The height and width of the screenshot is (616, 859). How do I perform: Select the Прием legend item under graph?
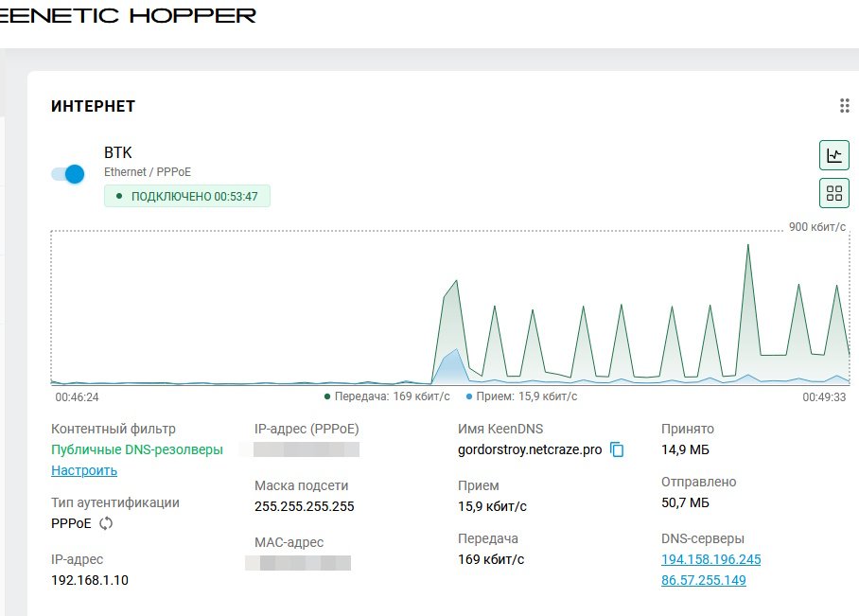coord(521,397)
